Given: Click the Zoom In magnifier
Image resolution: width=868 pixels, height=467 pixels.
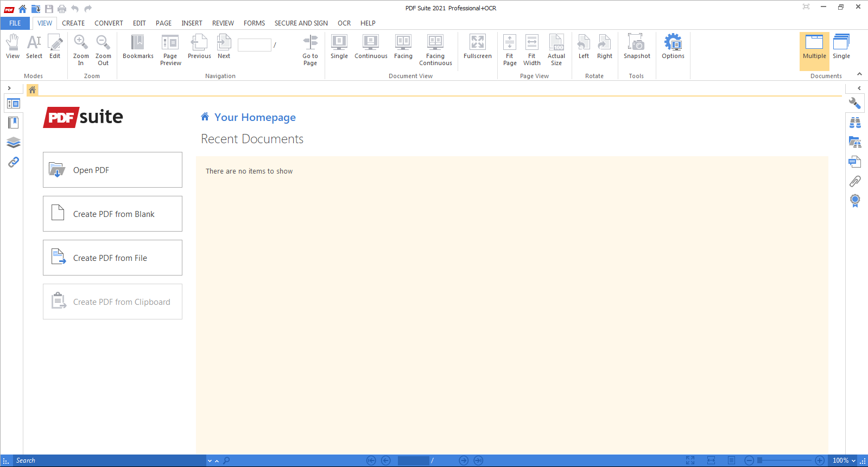Looking at the screenshot, I should (x=81, y=50).
